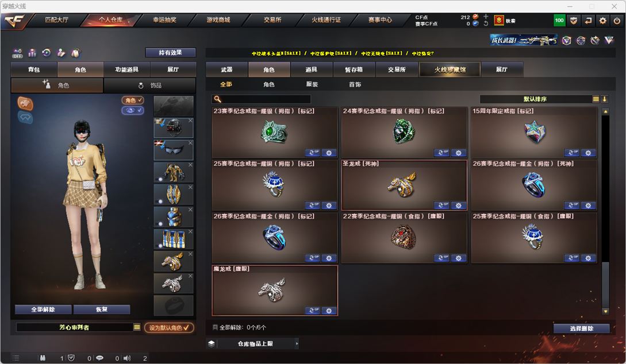Open gear options for 15周年限定戒指 item
The image size is (626, 364).
tap(588, 153)
